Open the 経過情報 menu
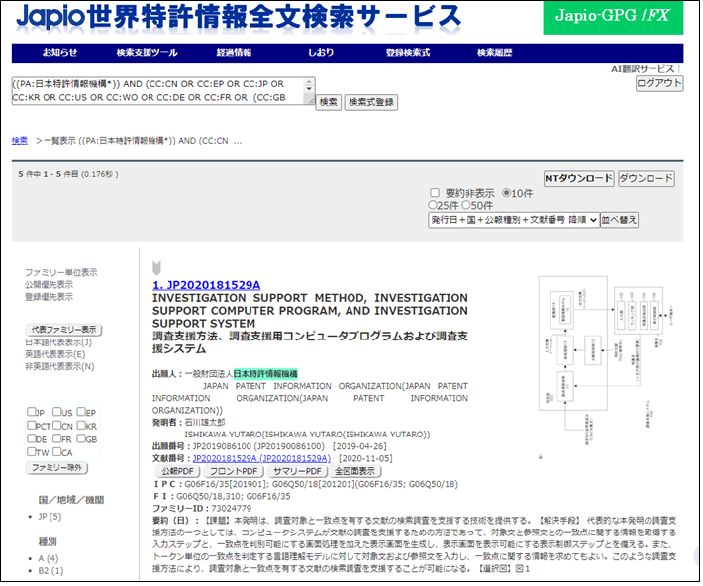Image resolution: width=703 pixels, height=586 pixels. click(234, 53)
